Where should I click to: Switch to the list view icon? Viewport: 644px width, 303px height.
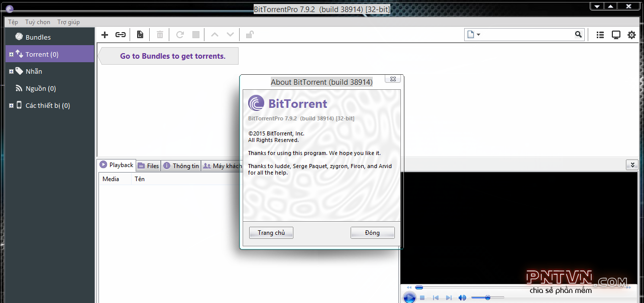tap(600, 35)
